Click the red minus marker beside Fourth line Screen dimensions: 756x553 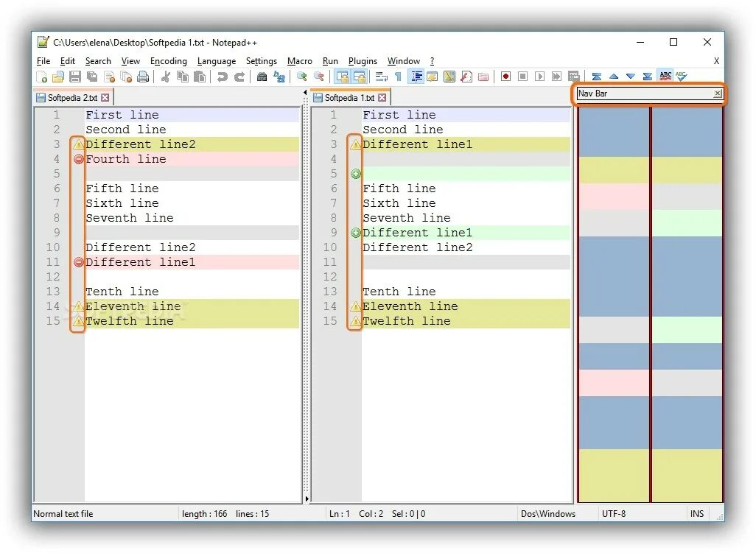coord(79,160)
